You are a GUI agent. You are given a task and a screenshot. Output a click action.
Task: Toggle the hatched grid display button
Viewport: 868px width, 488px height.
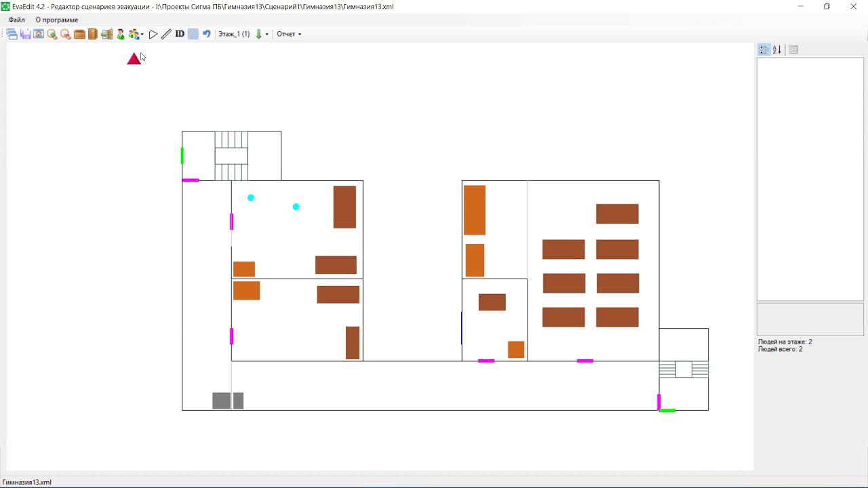tap(193, 34)
